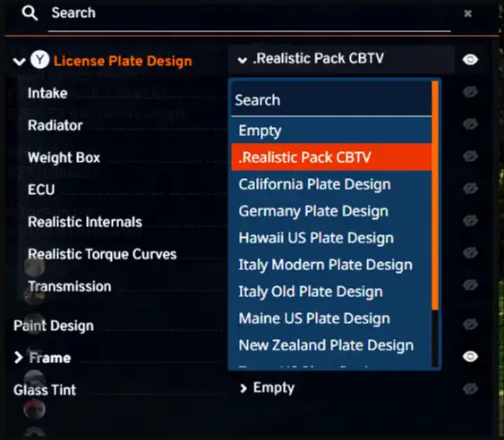This screenshot has height=440, width=504.
Task: Toggle the Frame row eye icon
Action: point(470,357)
